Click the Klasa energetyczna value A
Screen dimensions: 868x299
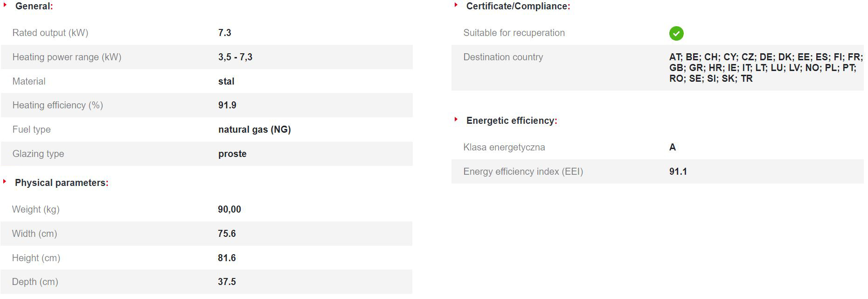pos(673,147)
